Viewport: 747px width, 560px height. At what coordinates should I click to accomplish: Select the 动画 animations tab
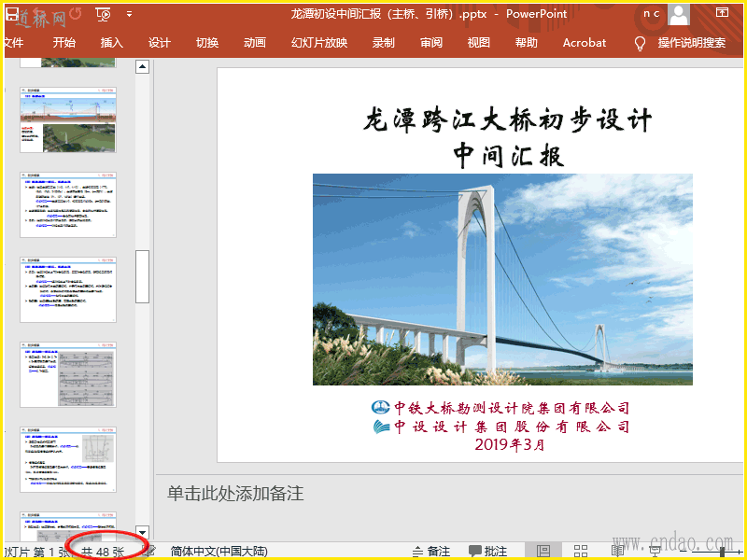point(255,42)
